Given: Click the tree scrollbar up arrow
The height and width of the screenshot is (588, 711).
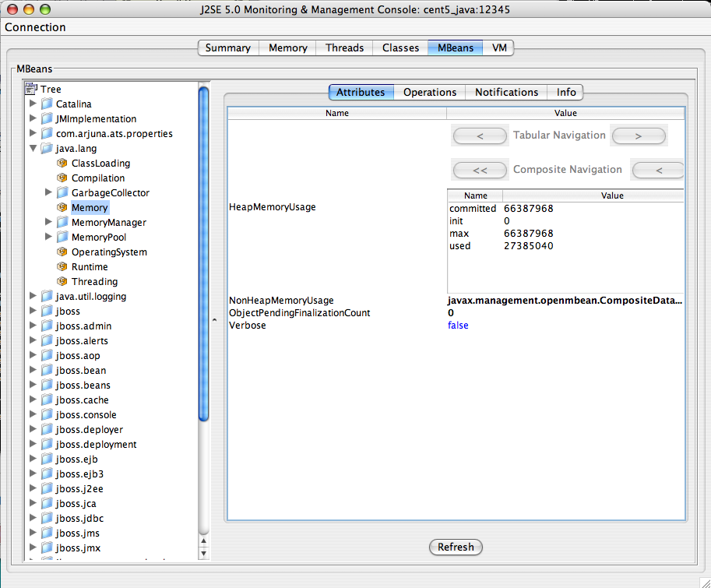Looking at the screenshot, I should click(x=203, y=540).
